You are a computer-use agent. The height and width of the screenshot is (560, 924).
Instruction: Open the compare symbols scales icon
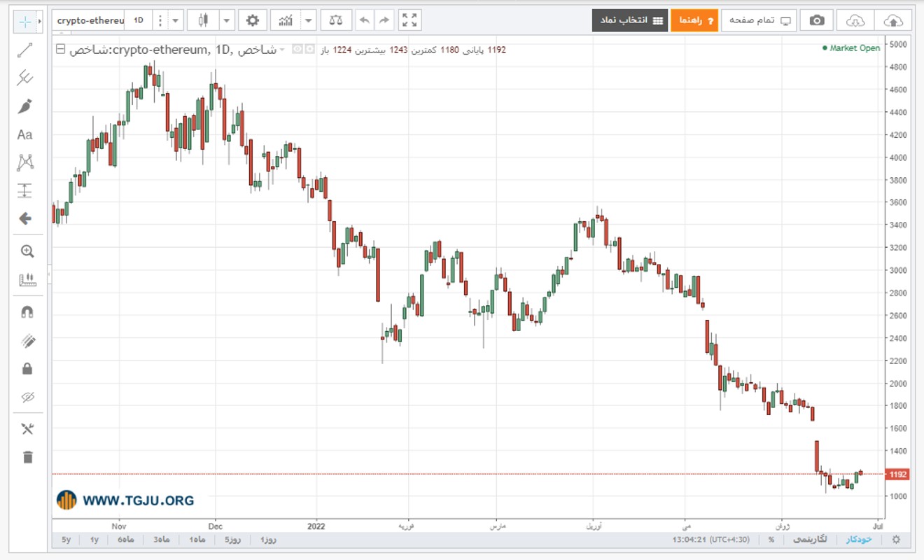pyautogui.click(x=336, y=20)
